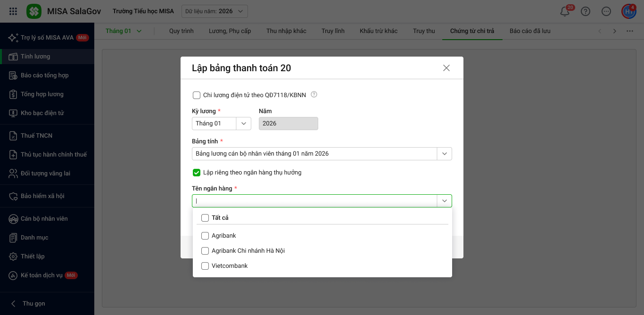Close the Lập bảng thanh toán dialog
Image resolution: width=644 pixels, height=315 pixels.
click(x=446, y=68)
